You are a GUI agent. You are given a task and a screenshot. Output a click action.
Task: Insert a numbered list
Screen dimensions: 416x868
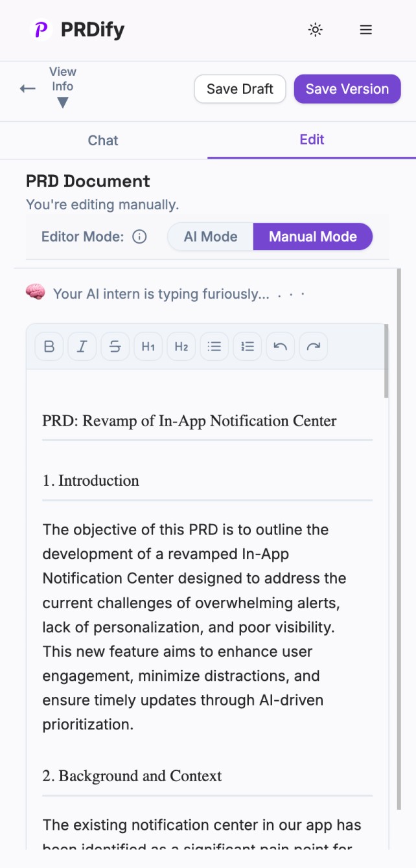[x=247, y=346]
